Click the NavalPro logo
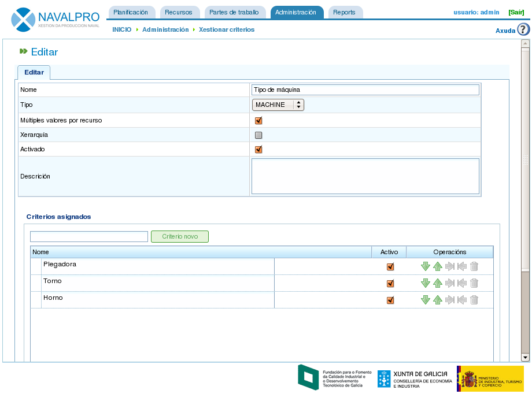 55,19
